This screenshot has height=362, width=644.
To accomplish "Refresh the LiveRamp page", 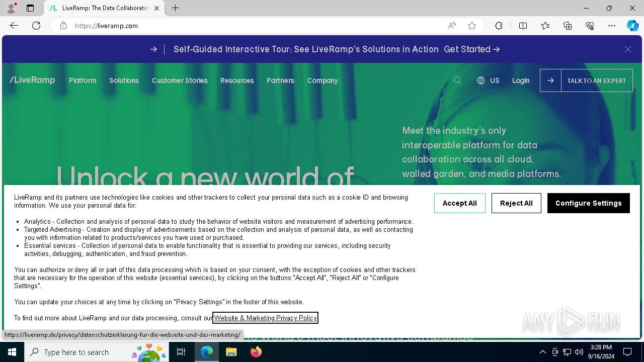I will tap(36, 26).
